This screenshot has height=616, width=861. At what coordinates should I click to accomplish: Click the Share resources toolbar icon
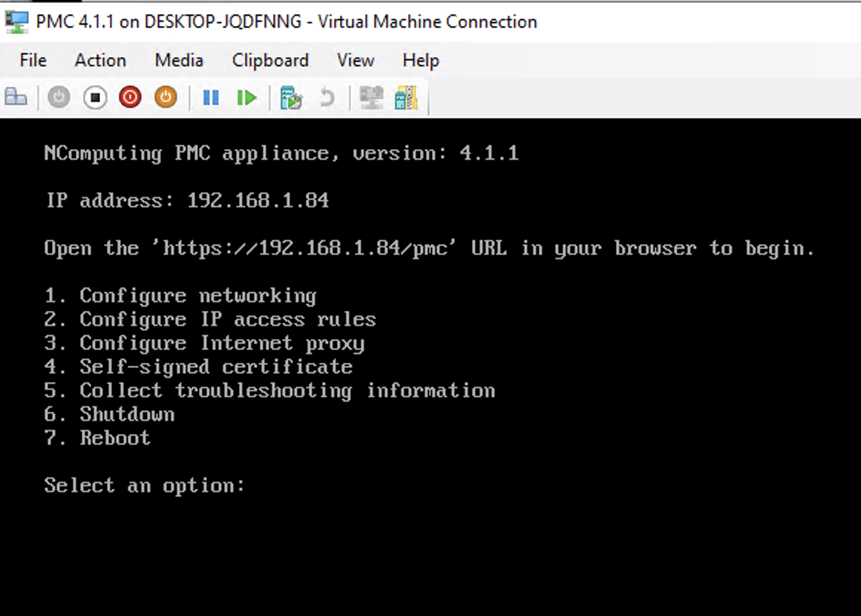click(406, 98)
